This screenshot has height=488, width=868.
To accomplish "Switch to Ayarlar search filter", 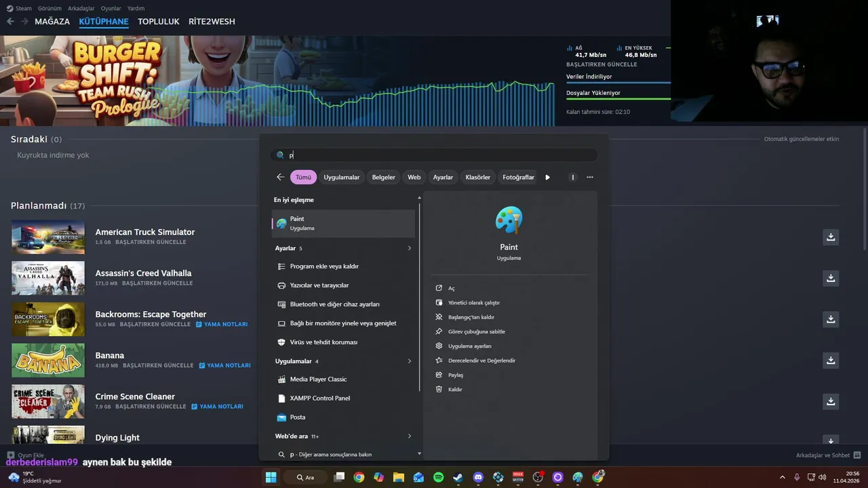I will 443,177.
